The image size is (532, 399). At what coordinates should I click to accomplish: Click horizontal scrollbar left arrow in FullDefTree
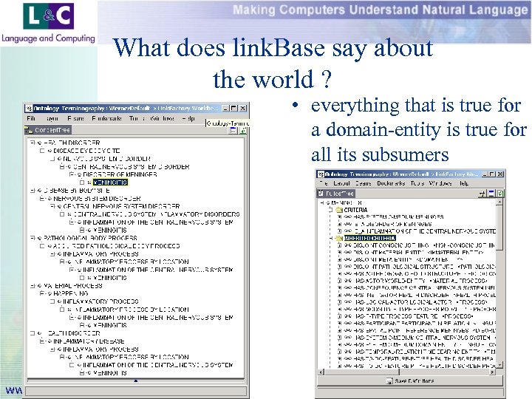coord(321,372)
